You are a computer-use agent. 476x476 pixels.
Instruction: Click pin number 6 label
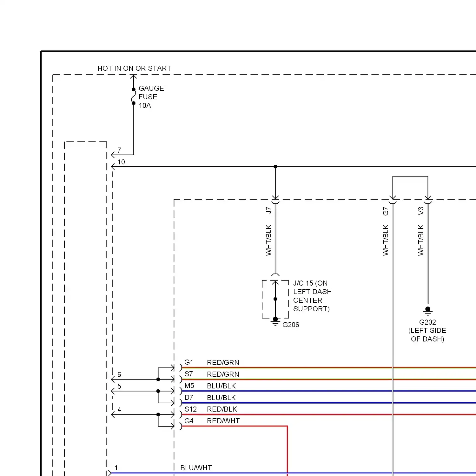[119, 374]
